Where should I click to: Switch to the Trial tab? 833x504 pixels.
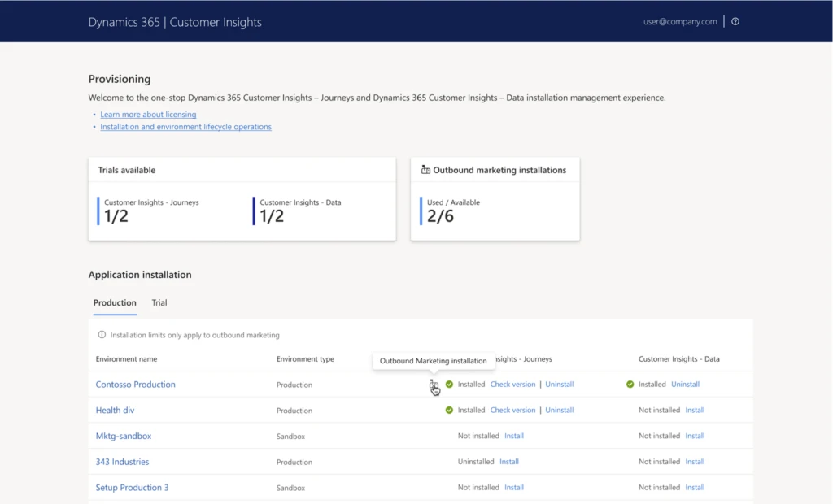tap(159, 303)
